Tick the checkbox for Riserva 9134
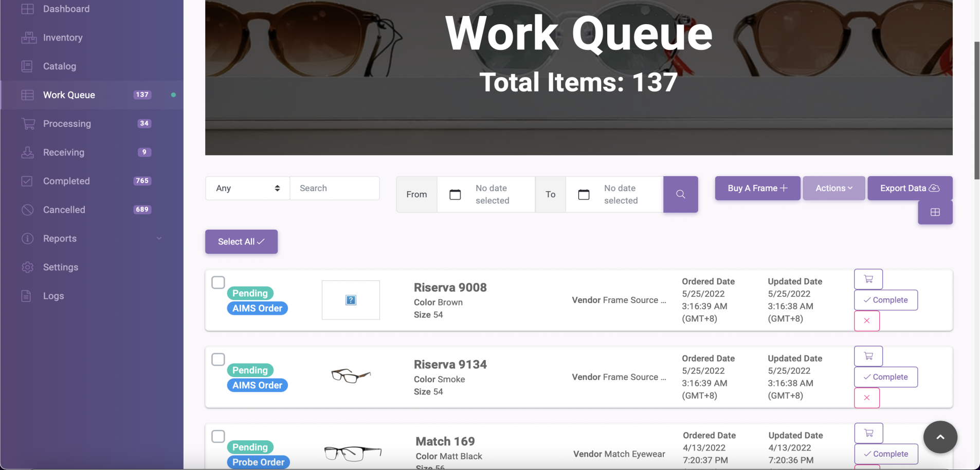The width and height of the screenshot is (980, 470). (x=218, y=359)
